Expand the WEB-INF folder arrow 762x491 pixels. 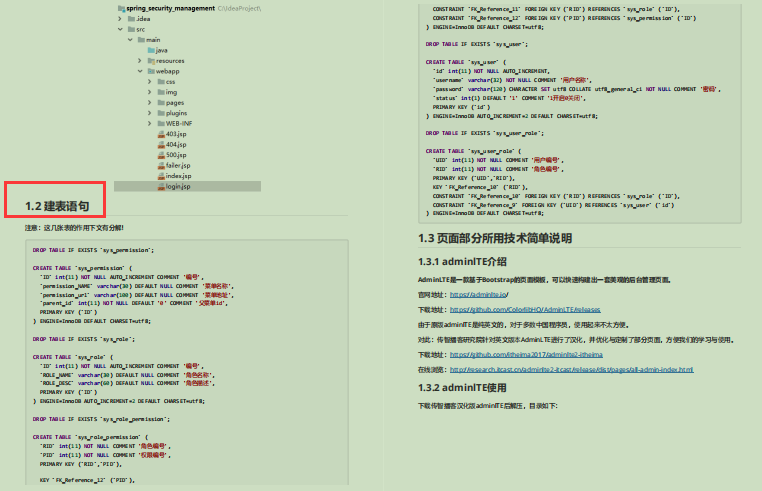pyautogui.click(x=150, y=123)
